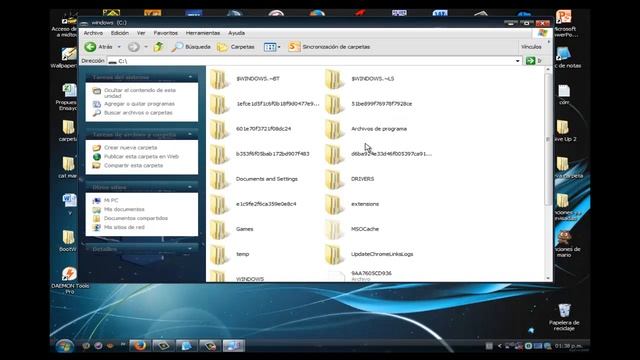Click Vínculos links toolbar label
Screen dimensions: 640x360
tap(531, 47)
